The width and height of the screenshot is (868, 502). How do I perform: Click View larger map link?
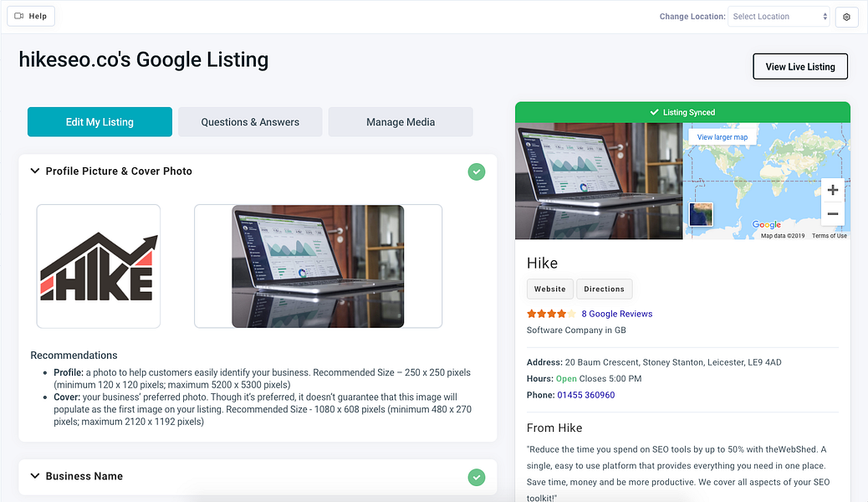[722, 137]
